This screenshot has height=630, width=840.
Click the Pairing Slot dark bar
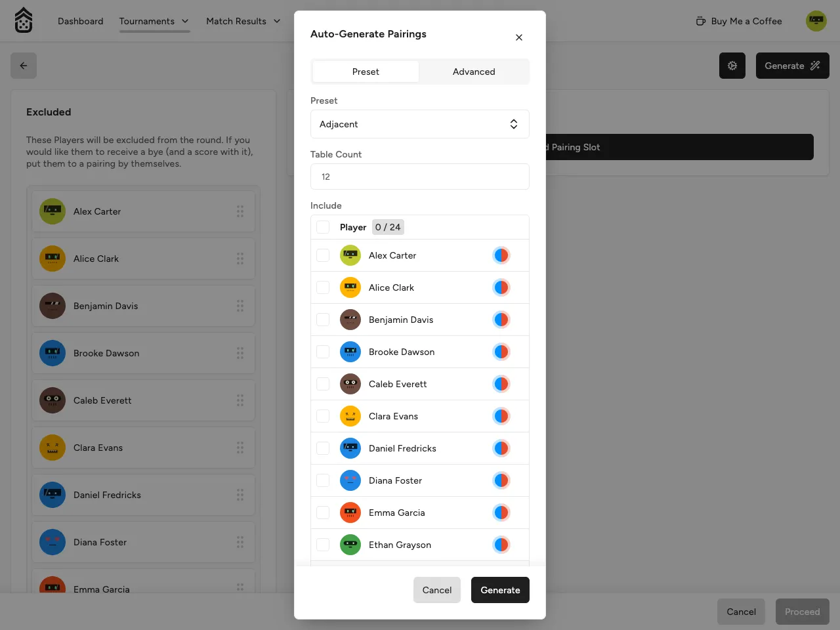[x=679, y=147]
